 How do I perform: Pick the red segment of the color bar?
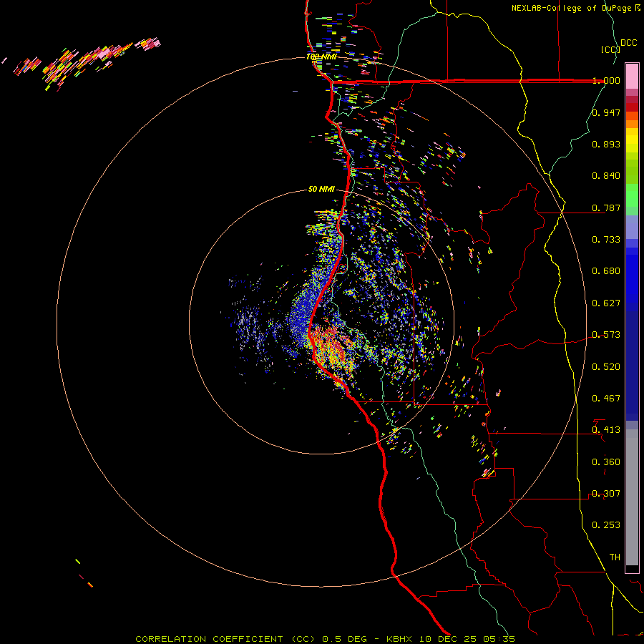(x=632, y=107)
